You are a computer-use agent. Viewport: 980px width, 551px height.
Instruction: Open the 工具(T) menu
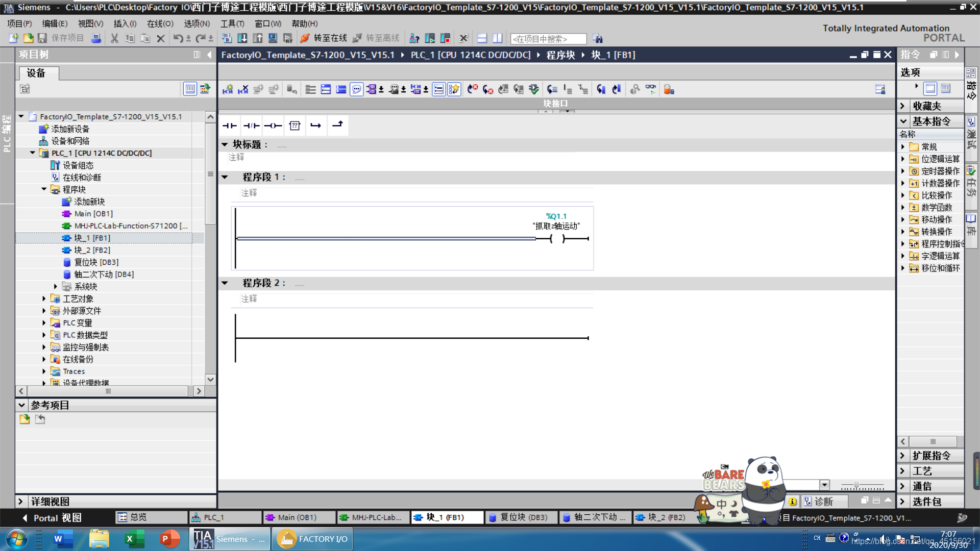(x=232, y=23)
